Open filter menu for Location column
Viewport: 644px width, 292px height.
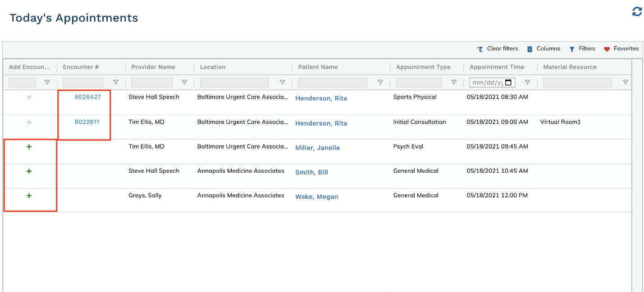[x=283, y=82]
